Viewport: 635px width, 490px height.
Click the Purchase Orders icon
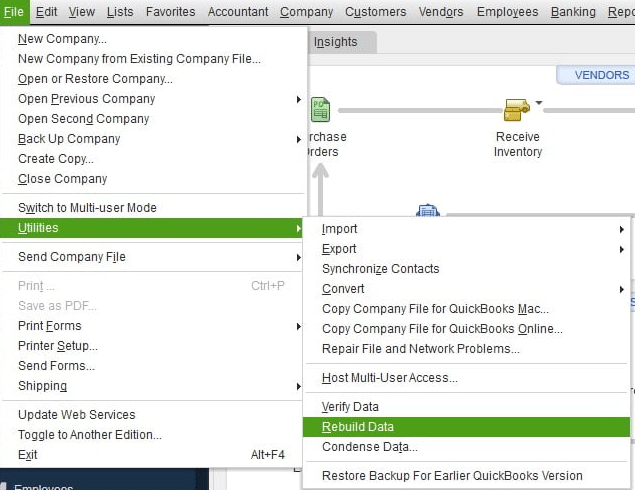[320, 109]
